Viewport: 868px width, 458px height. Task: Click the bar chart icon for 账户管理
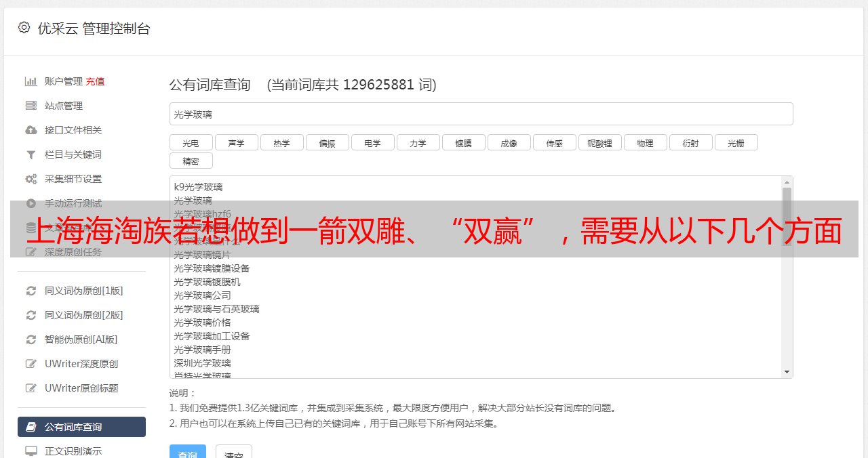point(31,81)
